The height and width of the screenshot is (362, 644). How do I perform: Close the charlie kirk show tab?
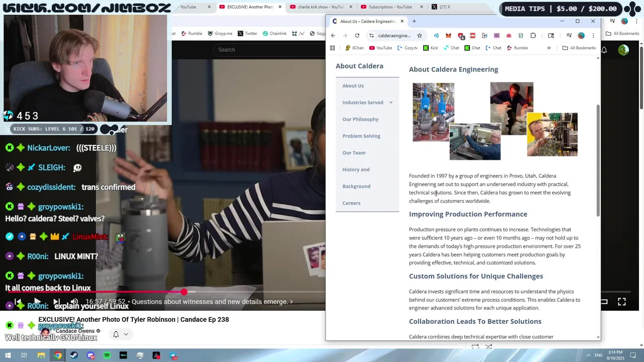pyautogui.click(x=351, y=7)
